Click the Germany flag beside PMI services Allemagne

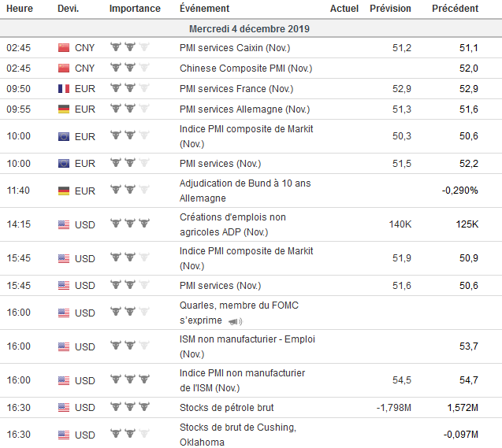pyautogui.click(x=64, y=109)
